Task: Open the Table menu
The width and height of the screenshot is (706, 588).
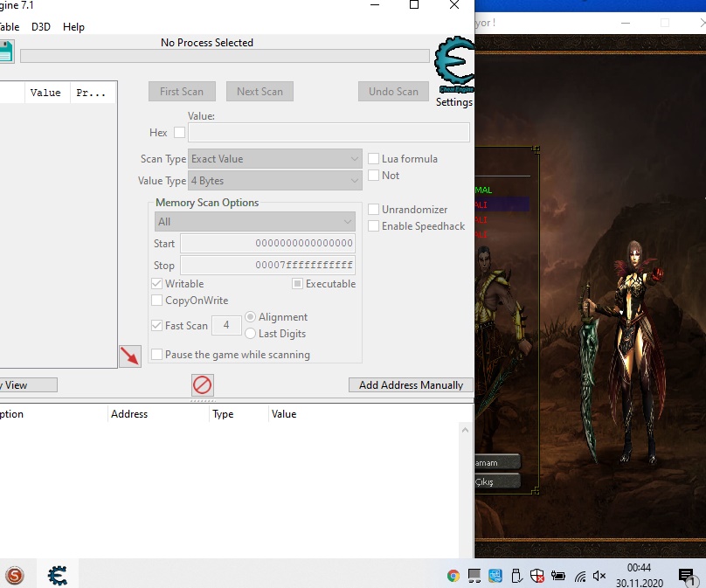Action: coord(10,27)
